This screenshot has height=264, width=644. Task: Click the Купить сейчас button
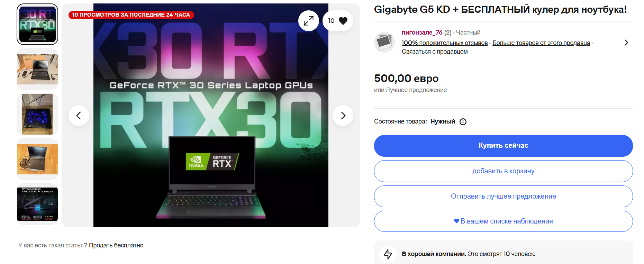(x=504, y=146)
